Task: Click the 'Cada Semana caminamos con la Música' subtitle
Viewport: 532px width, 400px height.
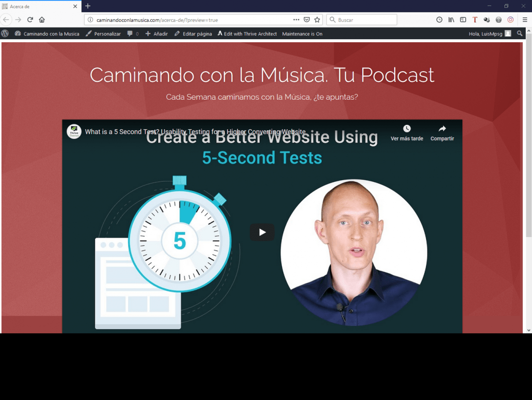Action: tap(262, 97)
